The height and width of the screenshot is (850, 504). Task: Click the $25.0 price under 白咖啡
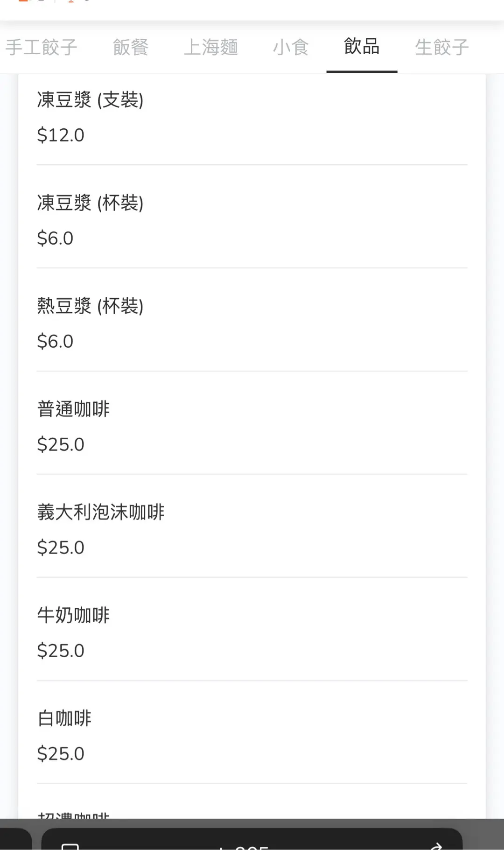click(x=61, y=754)
